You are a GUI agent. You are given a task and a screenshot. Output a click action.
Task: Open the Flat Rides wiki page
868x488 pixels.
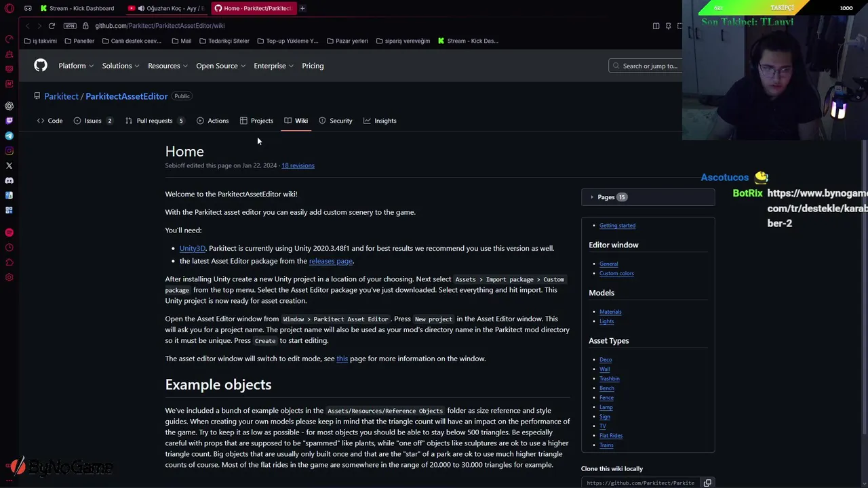tap(610, 436)
